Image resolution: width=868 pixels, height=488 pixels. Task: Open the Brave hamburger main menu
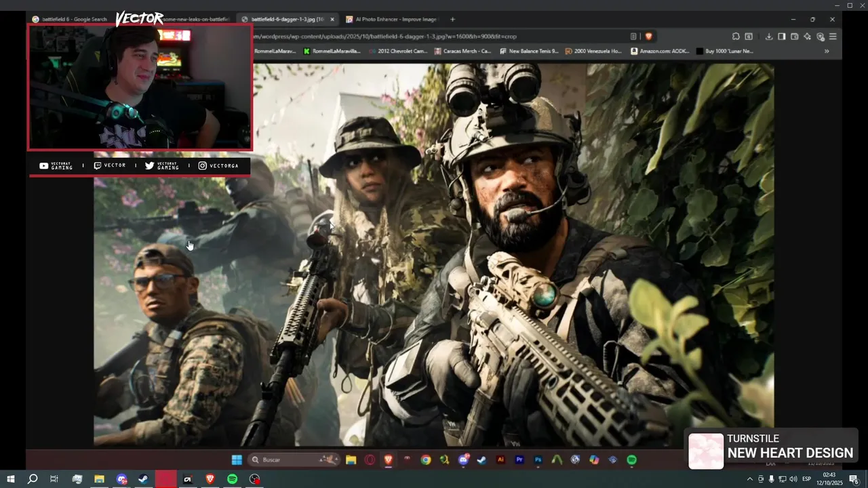click(833, 37)
